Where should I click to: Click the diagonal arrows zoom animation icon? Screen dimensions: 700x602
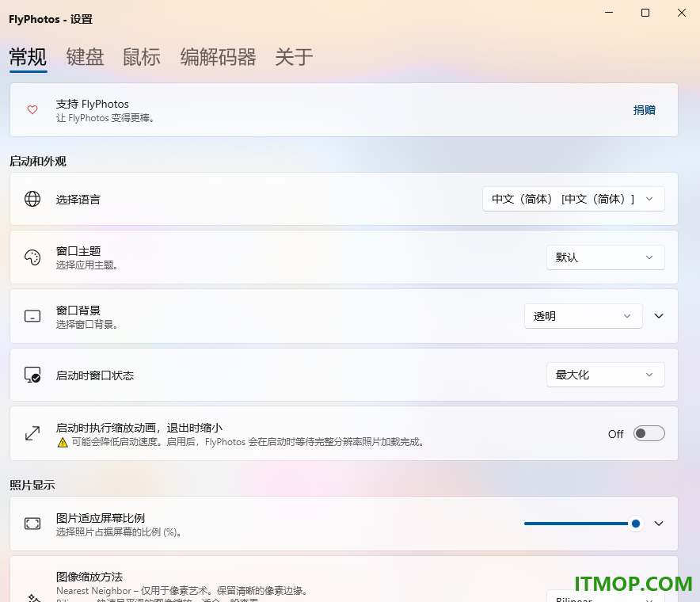click(32, 433)
